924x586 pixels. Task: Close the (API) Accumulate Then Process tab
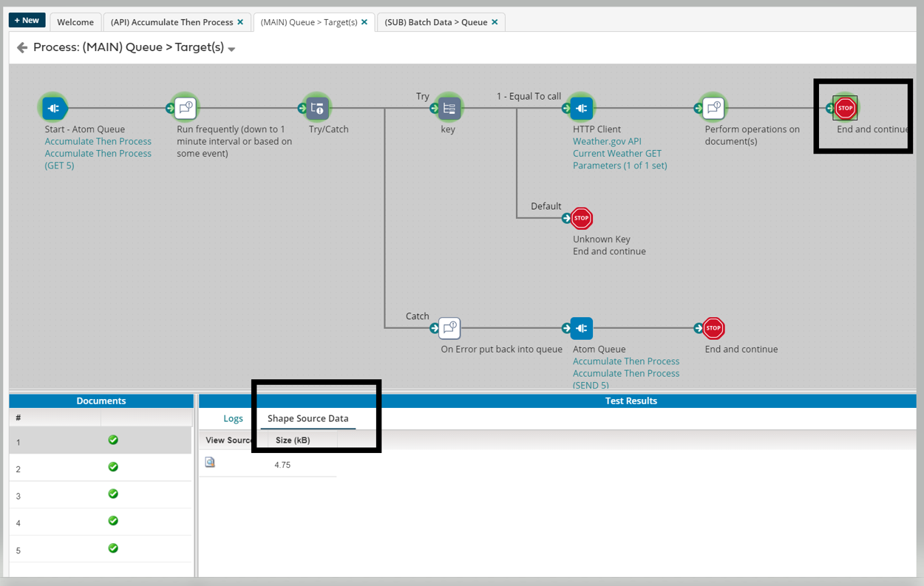pyautogui.click(x=240, y=22)
